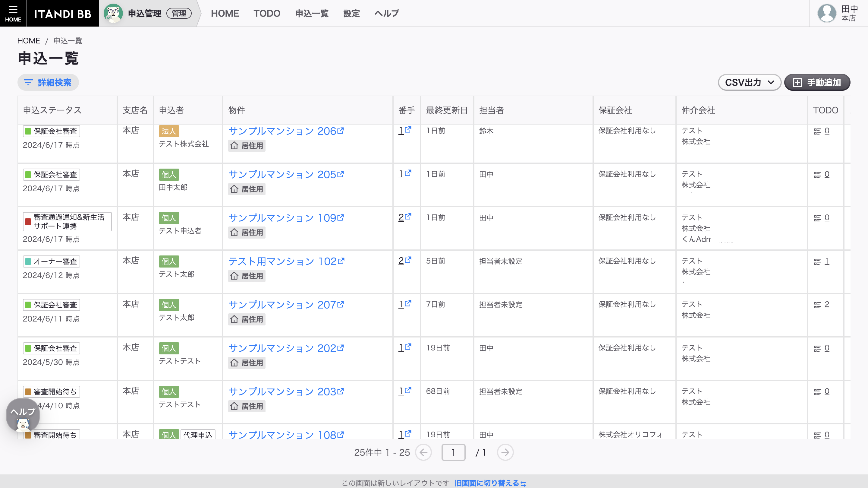Expand the CSV出力 dropdown

[x=749, y=82]
